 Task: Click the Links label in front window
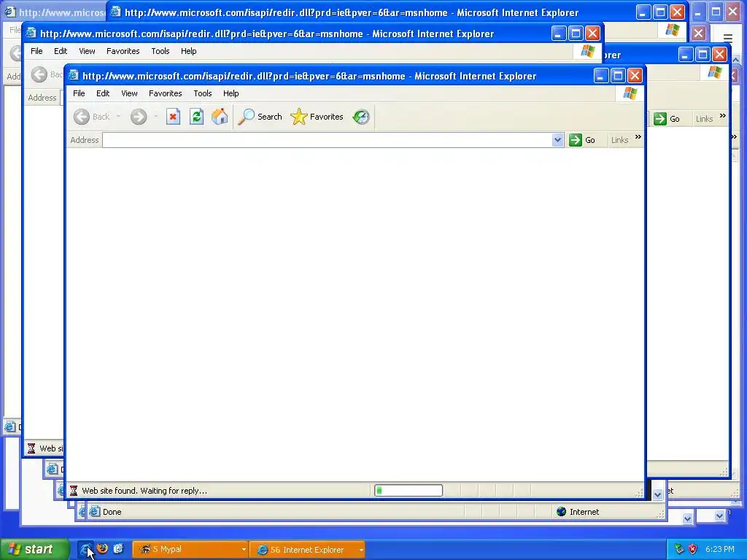pyautogui.click(x=620, y=140)
